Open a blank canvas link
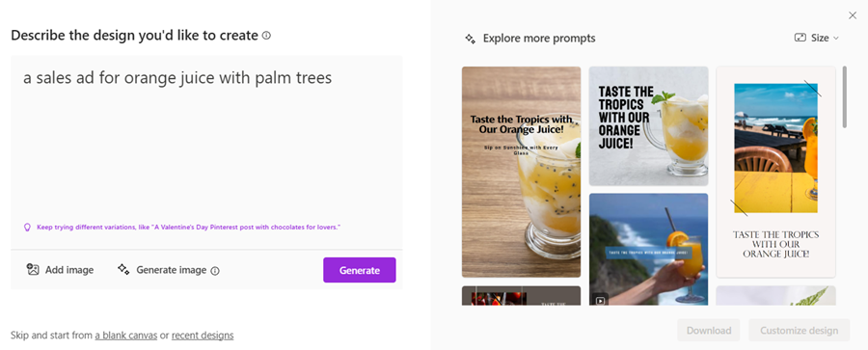868x350 pixels. 126,335
